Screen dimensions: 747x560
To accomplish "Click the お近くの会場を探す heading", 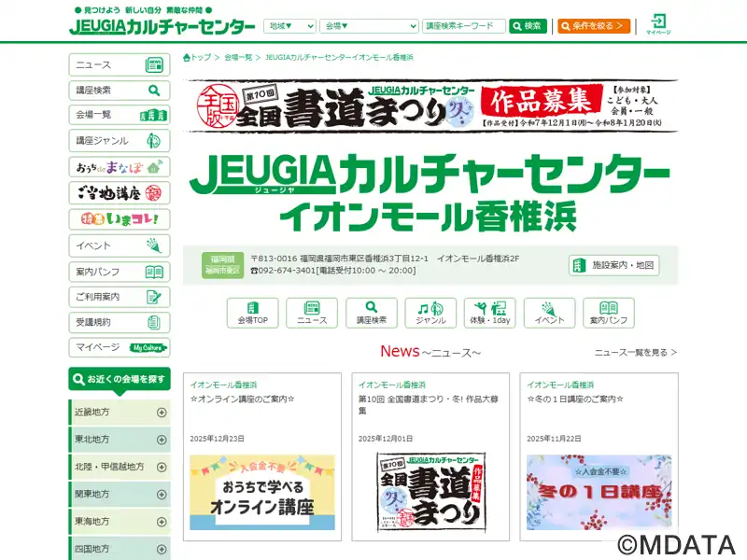I will (x=120, y=379).
